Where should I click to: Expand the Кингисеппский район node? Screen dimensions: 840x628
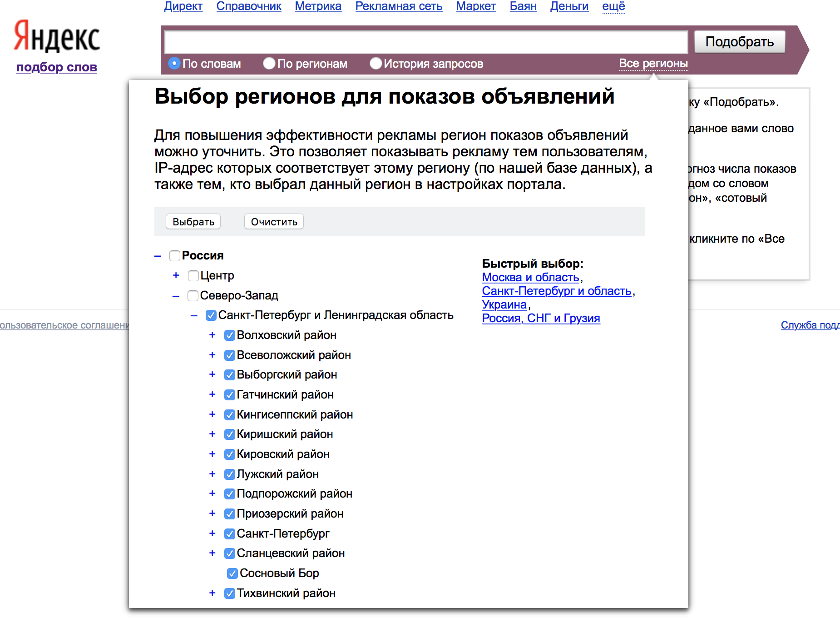click(x=212, y=414)
